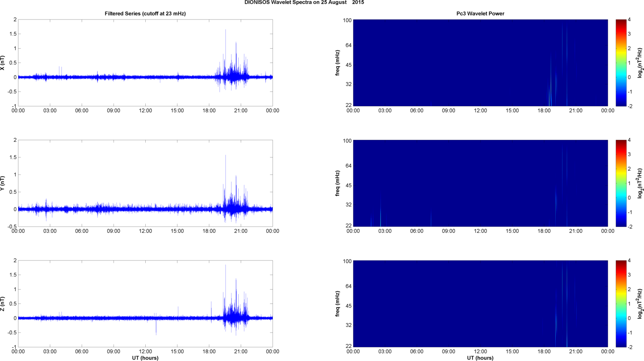Click the '1.5' tick on the Z (nT) axis
644x361 pixels.
[x=13, y=275]
